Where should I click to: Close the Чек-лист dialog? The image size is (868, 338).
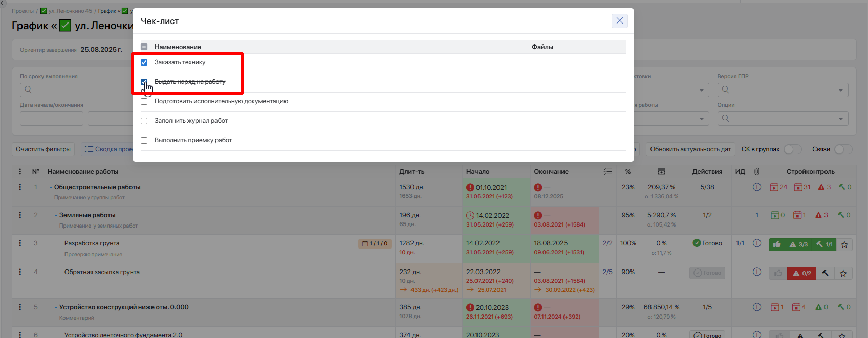(x=619, y=20)
